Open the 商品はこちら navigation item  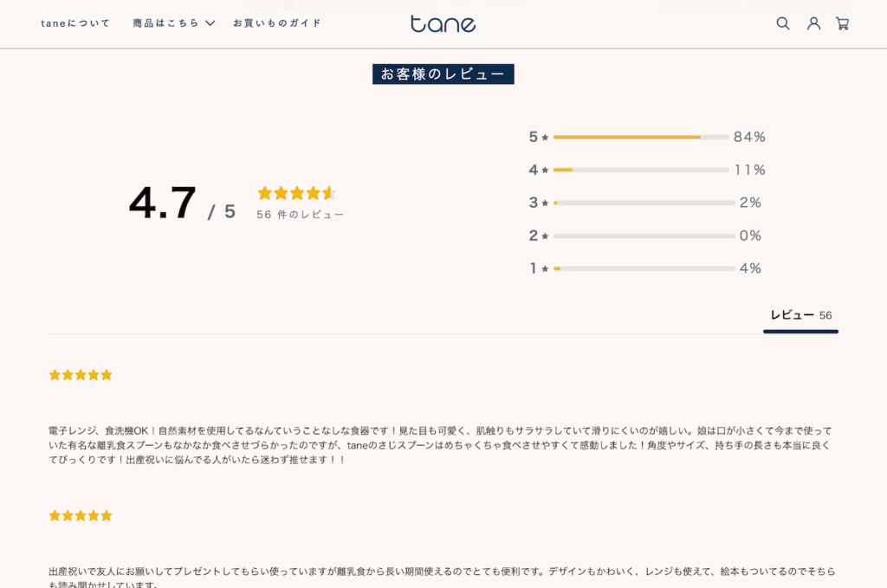pos(165,23)
